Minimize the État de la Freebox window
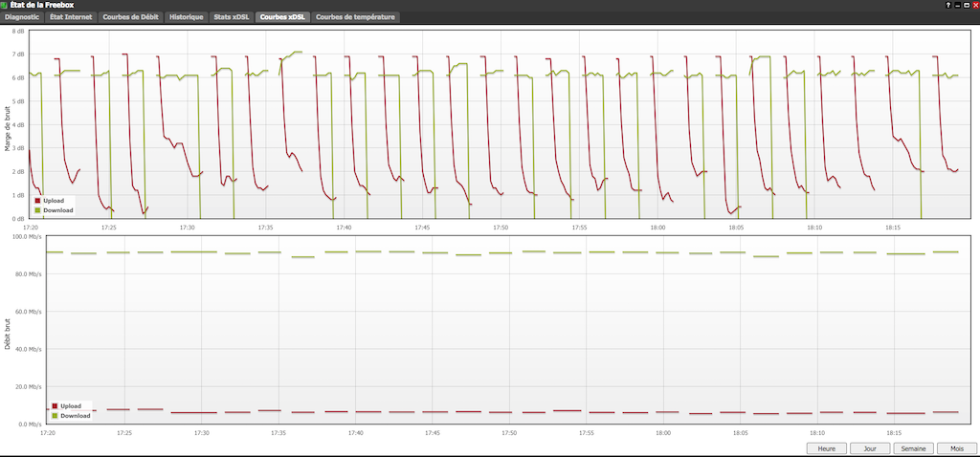 pos(957,5)
